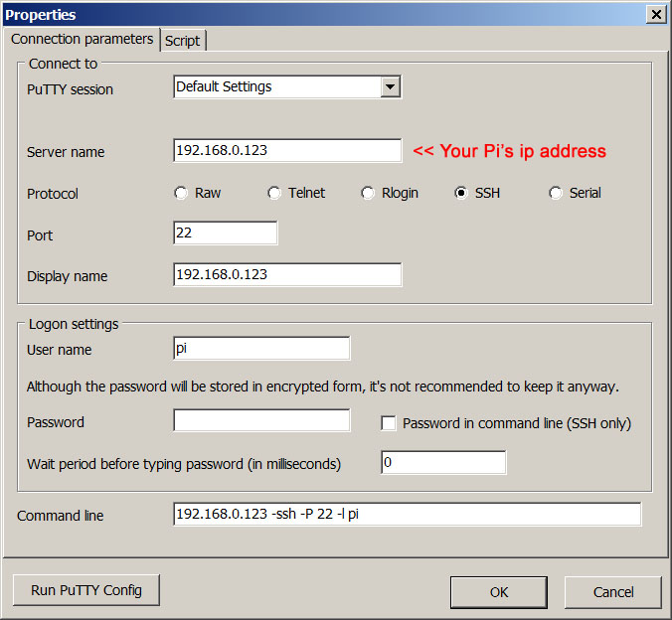
Task: Click the wait period milliseconds field
Action: [x=443, y=462]
